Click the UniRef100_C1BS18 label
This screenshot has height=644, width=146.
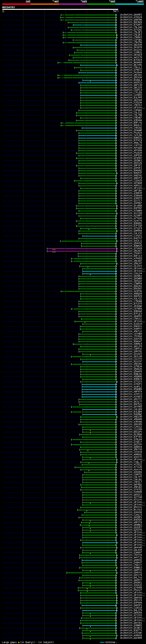131,608
